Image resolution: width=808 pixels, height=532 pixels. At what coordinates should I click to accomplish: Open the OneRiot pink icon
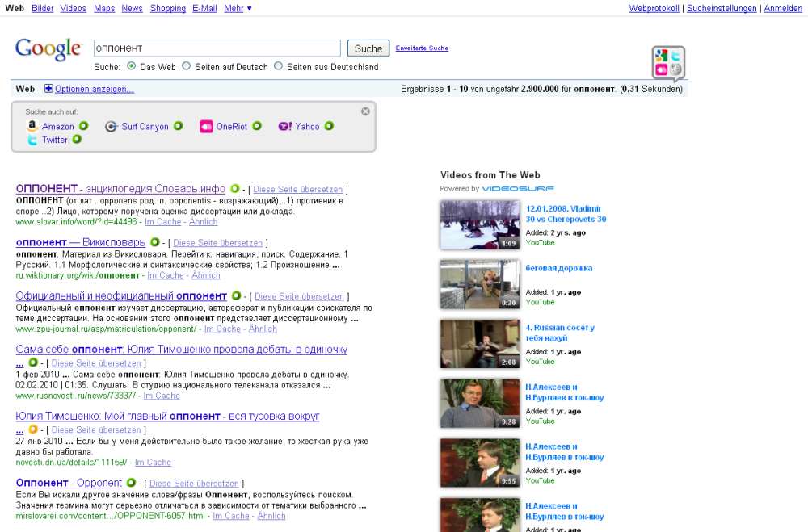click(206, 126)
